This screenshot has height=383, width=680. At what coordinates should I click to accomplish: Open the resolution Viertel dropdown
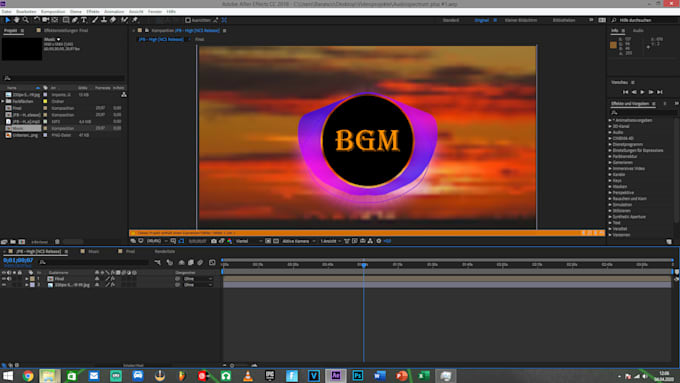[x=249, y=241]
